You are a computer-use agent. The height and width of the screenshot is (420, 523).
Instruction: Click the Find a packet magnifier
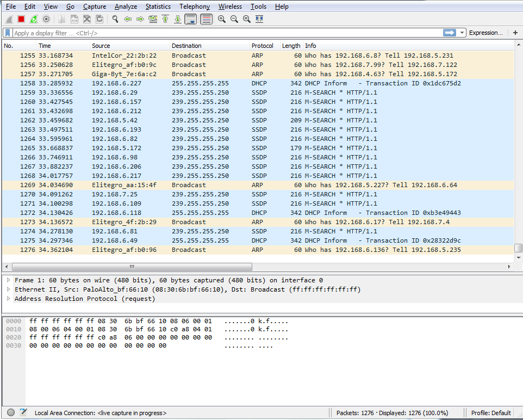tap(115, 19)
